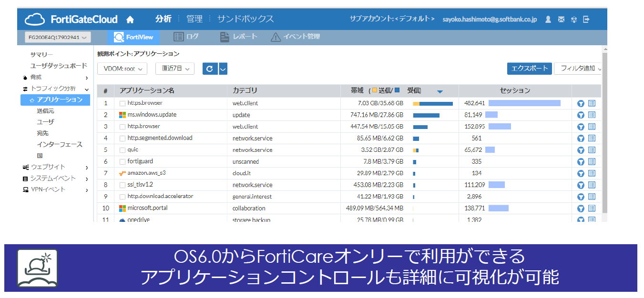
Task: Click the エクスポート button
Action: pos(530,68)
